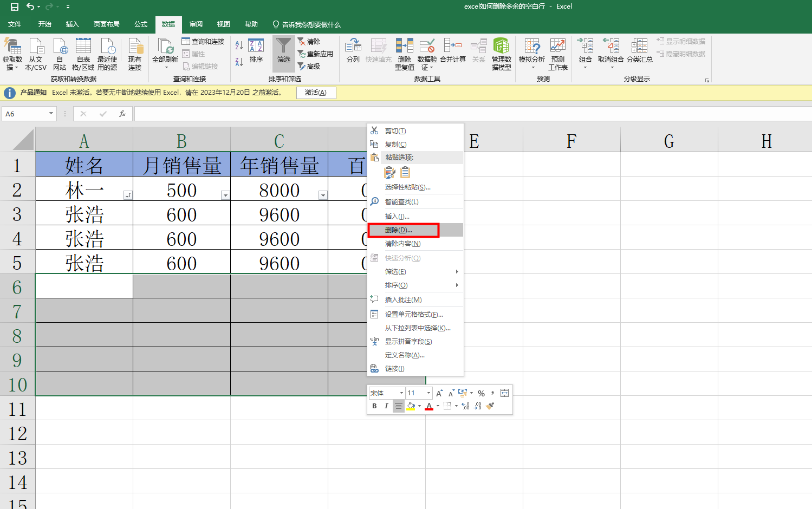Switch to the 开始 ribbon tab

coord(45,24)
